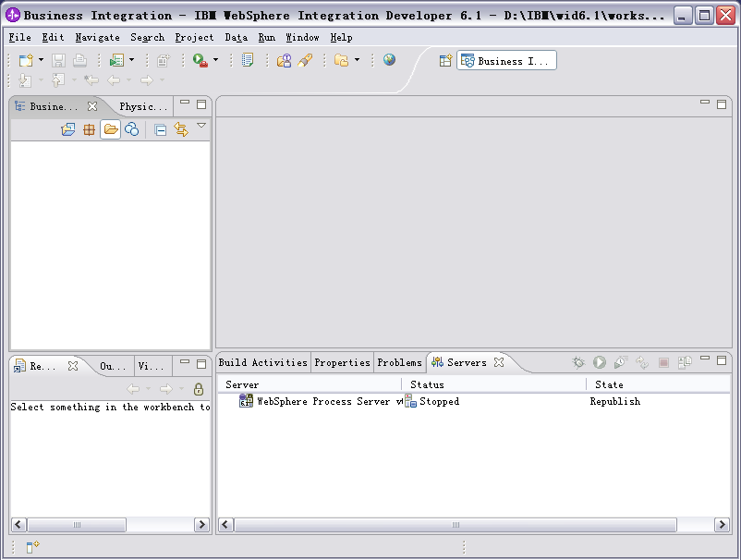Open the Window menu
Screen dimensions: 741x560
click(x=302, y=37)
